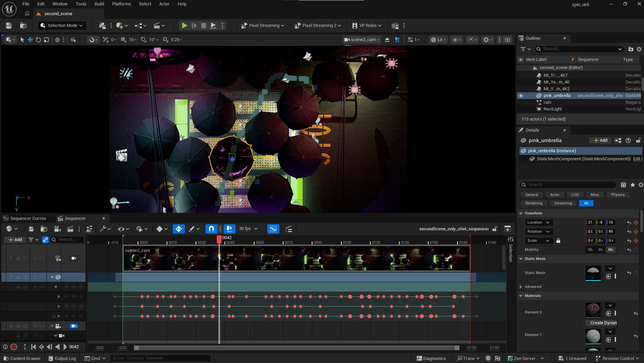Select the rain actor in Outliner
Screen dimensions: 644x363
click(547, 102)
